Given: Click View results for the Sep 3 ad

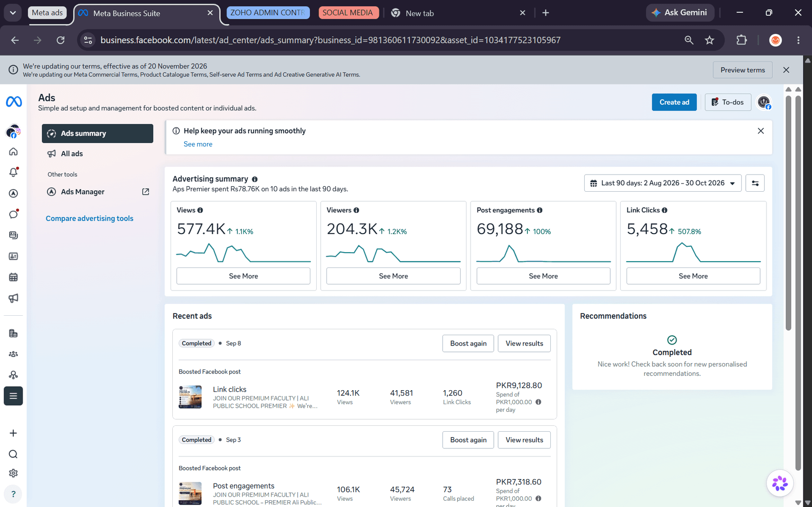Looking at the screenshot, I should pos(524,440).
